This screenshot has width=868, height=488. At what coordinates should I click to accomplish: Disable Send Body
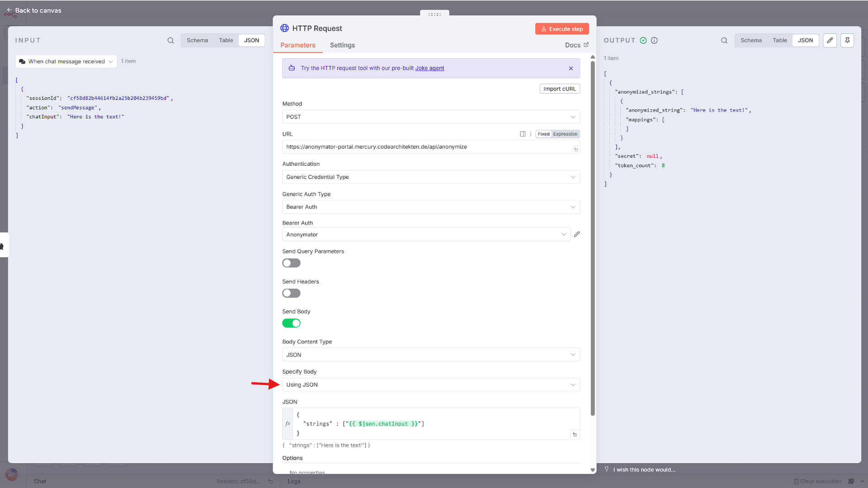point(291,323)
